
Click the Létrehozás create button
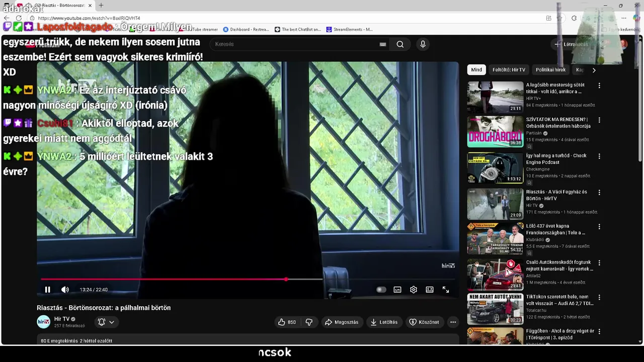click(x=572, y=44)
